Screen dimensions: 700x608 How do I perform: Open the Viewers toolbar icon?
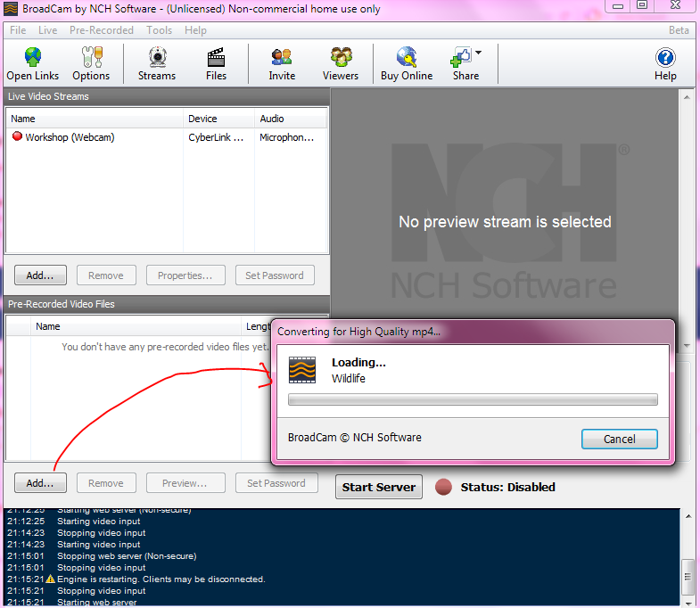[341, 57]
